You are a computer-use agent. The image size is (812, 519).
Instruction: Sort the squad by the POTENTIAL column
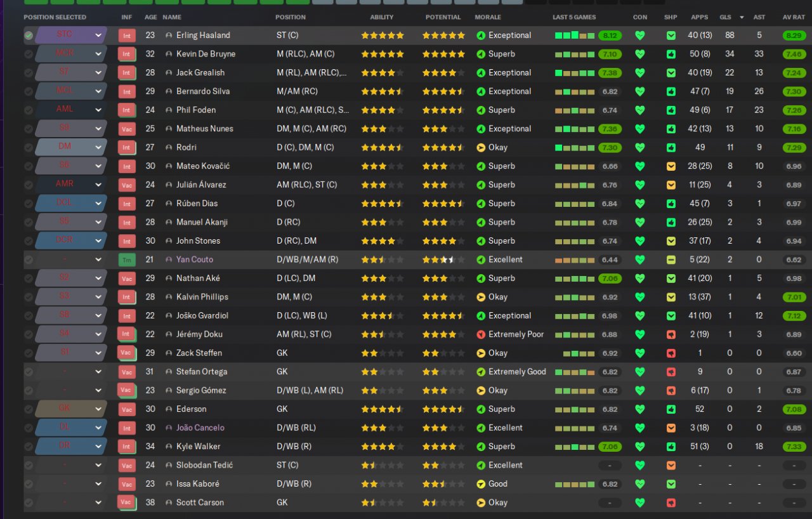tap(443, 17)
